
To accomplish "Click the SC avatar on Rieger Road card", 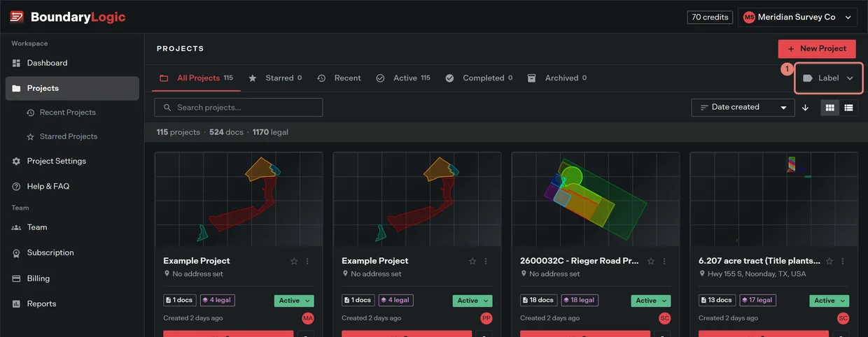I will (x=665, y=318).
